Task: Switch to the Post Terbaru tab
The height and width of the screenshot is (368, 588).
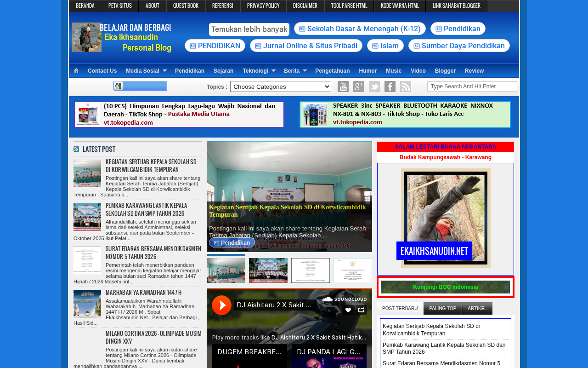Action: tap(400, 308)
